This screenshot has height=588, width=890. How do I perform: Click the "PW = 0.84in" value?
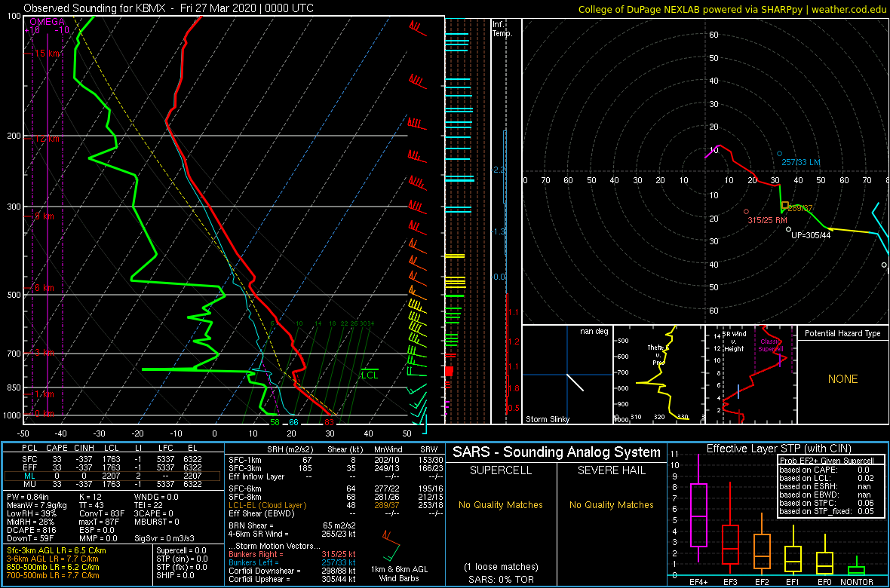pos(29,497)
